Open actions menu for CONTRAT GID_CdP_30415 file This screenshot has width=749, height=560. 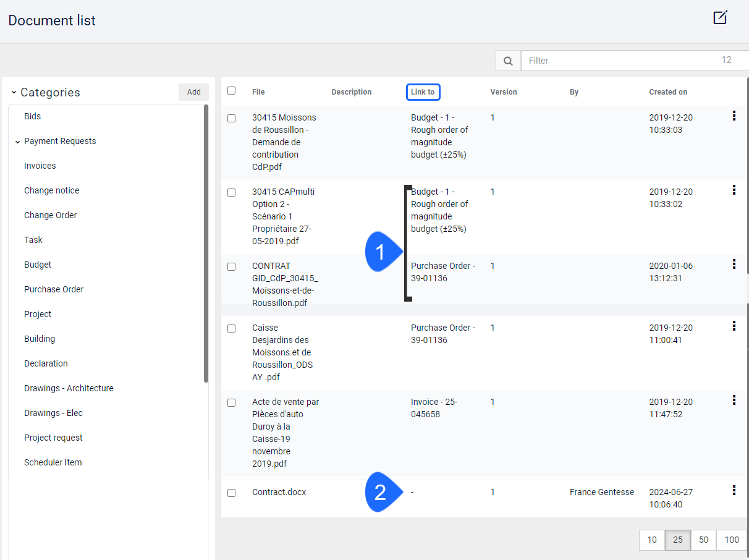click(734, 264)
